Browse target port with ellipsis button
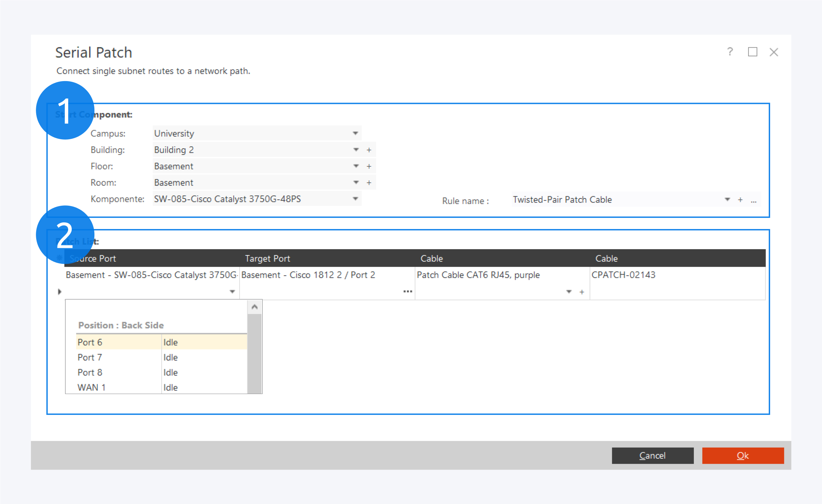 pyautogui.click(x=408, y=291)
